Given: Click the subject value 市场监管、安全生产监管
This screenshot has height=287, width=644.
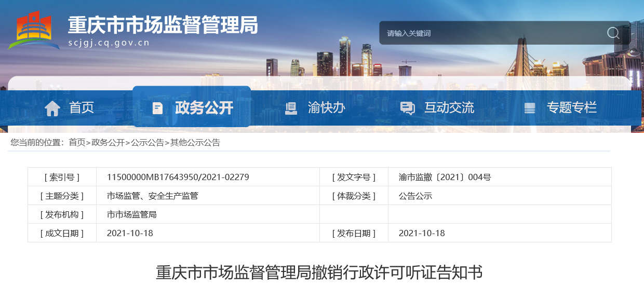Looking at the screenshot, I should [x=152, y=196].
